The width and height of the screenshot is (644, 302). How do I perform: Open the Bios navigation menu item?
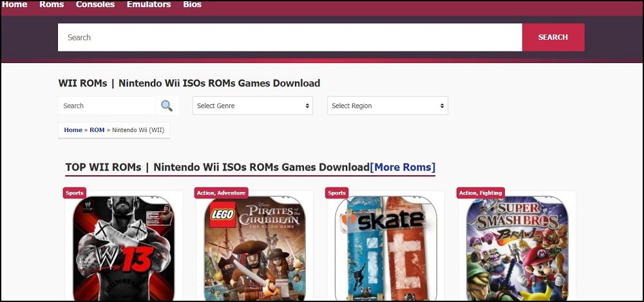click(192, 5)
